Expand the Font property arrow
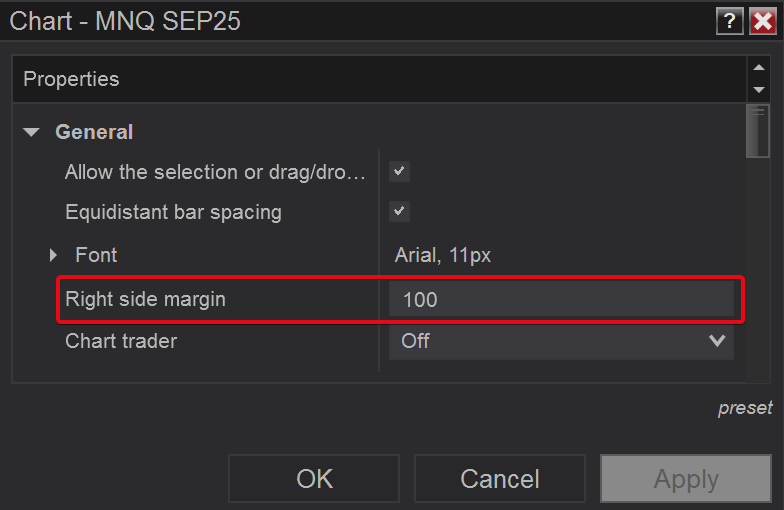This screenshot has height=510, width=784. [x=54, y=256]
